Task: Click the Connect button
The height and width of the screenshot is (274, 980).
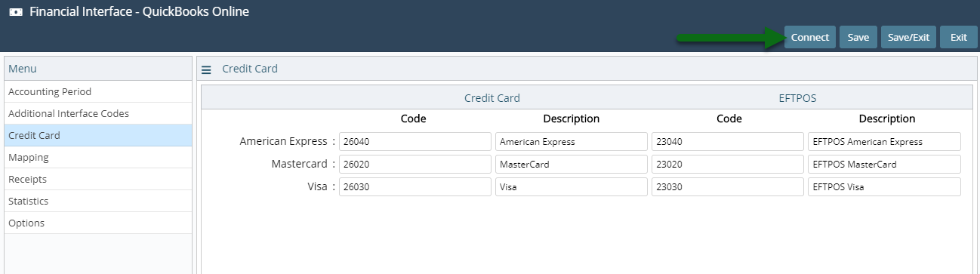Action: tap(810, 37)
